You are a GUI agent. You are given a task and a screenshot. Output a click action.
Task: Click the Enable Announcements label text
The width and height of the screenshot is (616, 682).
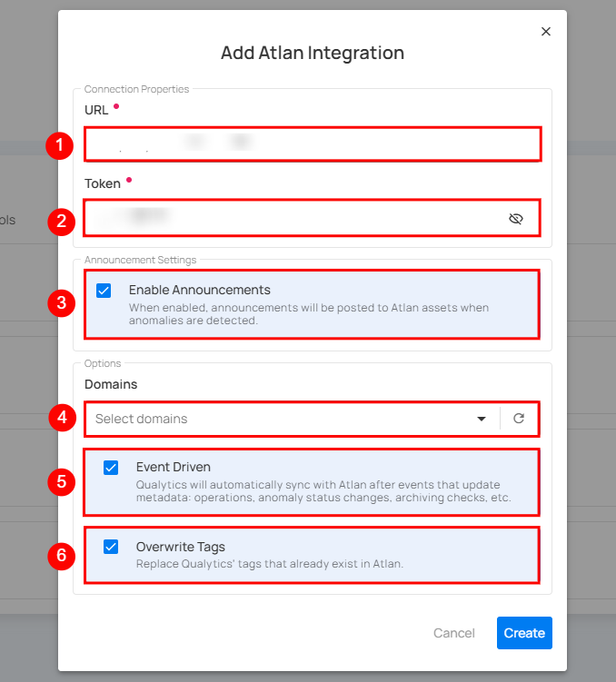(199, 290)
